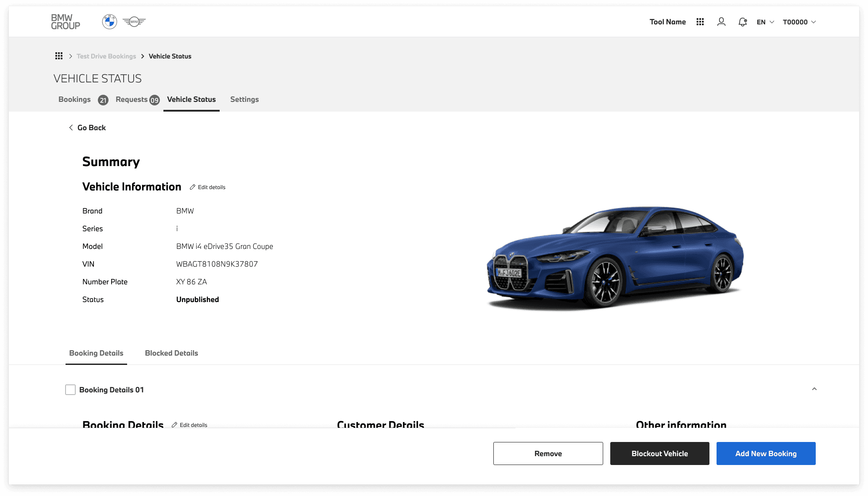Collapse the Booking Details 01 section chevron
868x496 pixels.
pyautogui.click(x=814, y=389)
